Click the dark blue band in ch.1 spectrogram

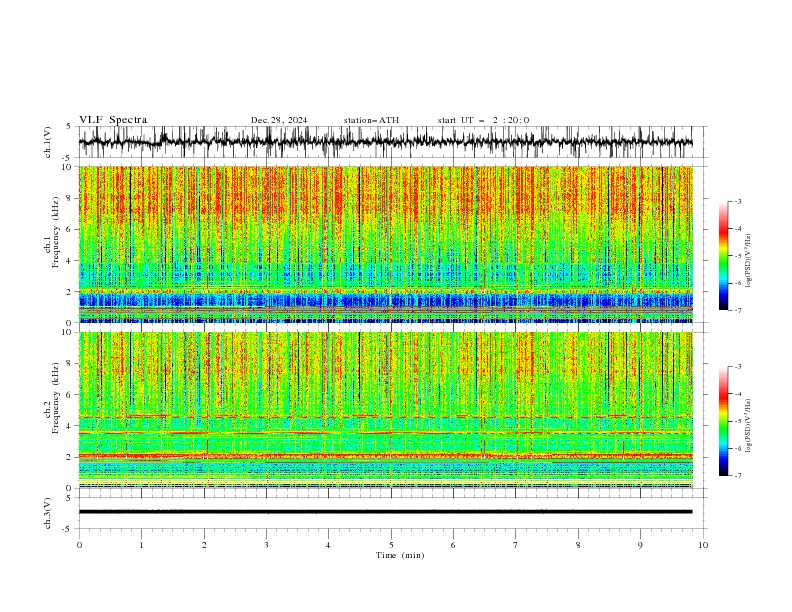(x=386, y=301)
